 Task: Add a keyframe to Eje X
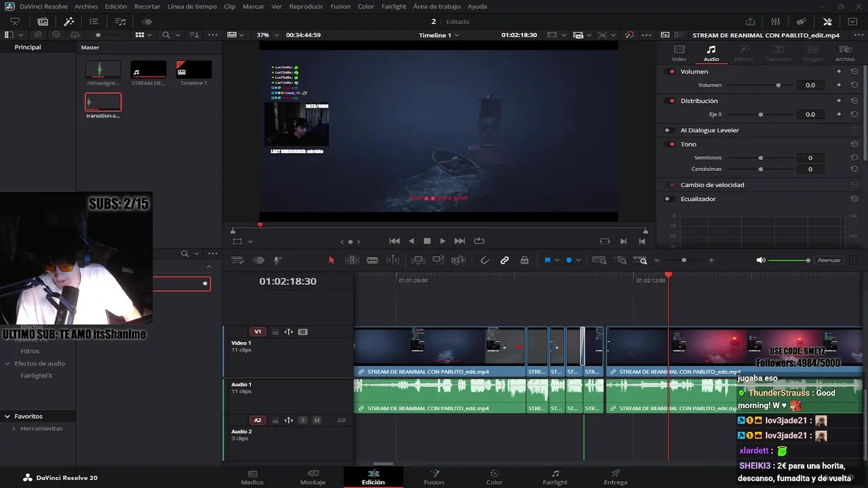point(839,115)
